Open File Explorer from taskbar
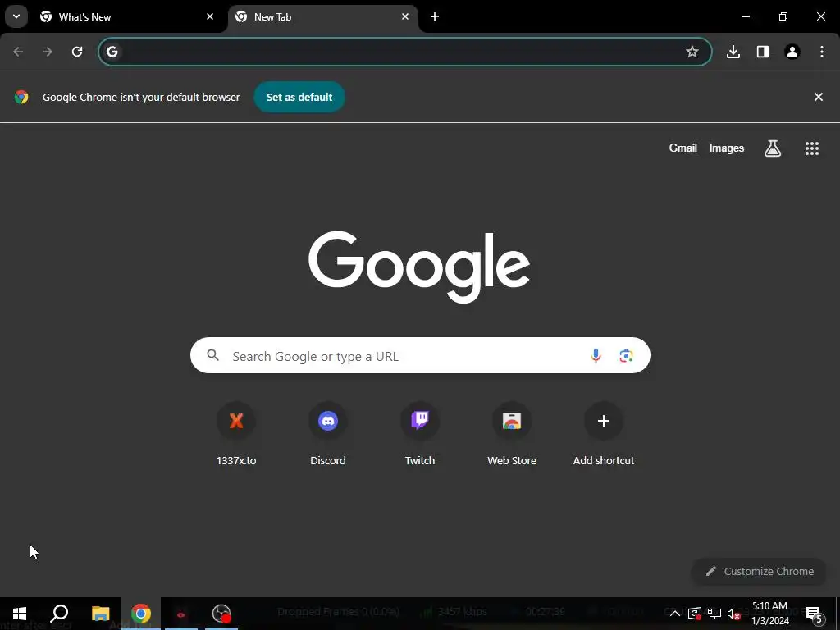 click(x=100, y=614)
